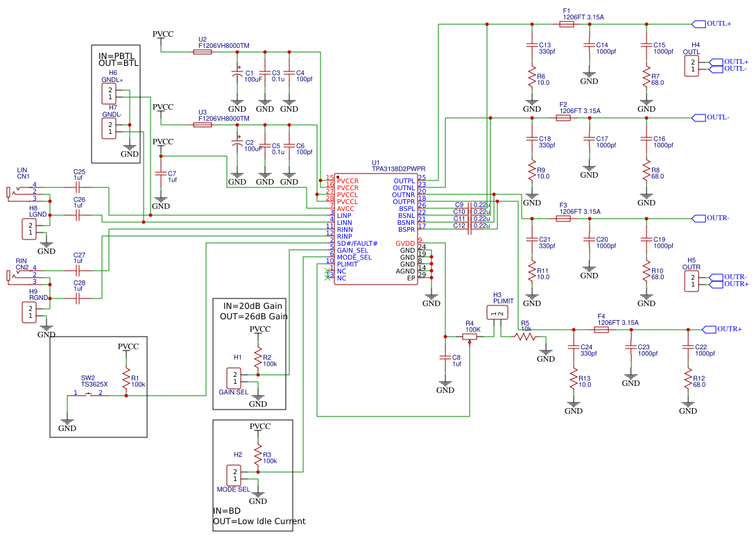
Task: Click the H2 MODE SEL jumper header
Action: [234, 475]
